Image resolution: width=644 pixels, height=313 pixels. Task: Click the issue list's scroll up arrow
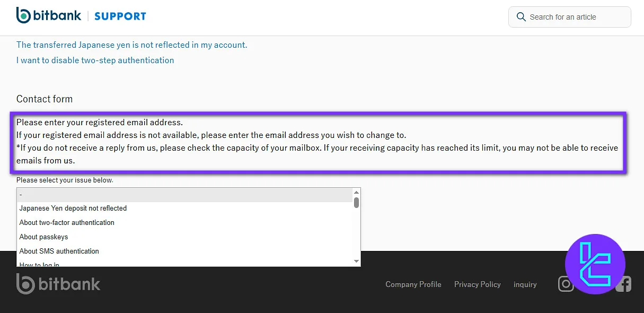tap(357, 192)
